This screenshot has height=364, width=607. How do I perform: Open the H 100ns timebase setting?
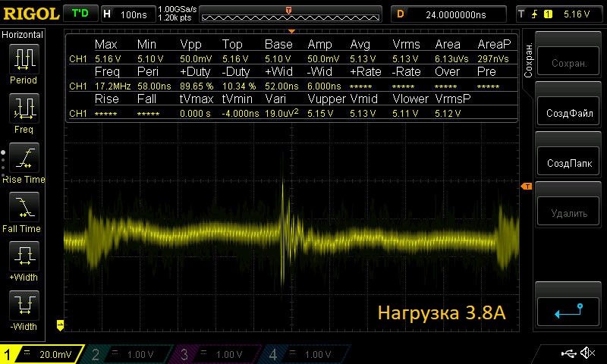coord(126,14)
